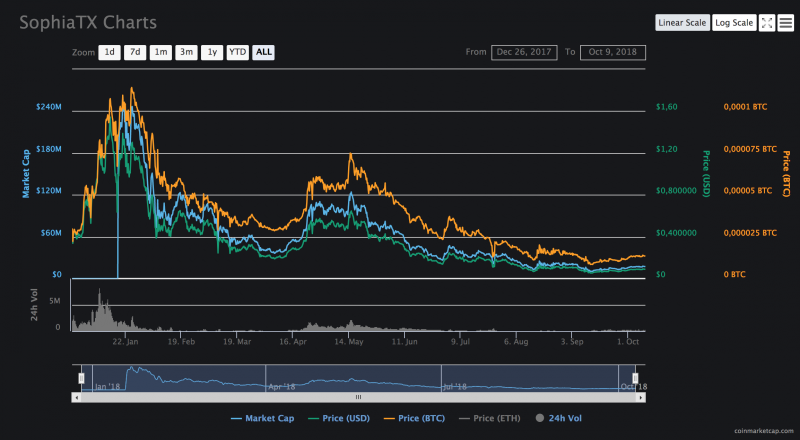800x440 pixels.
Task: Click the 5M volume axis label
Action: click(55, 301)
